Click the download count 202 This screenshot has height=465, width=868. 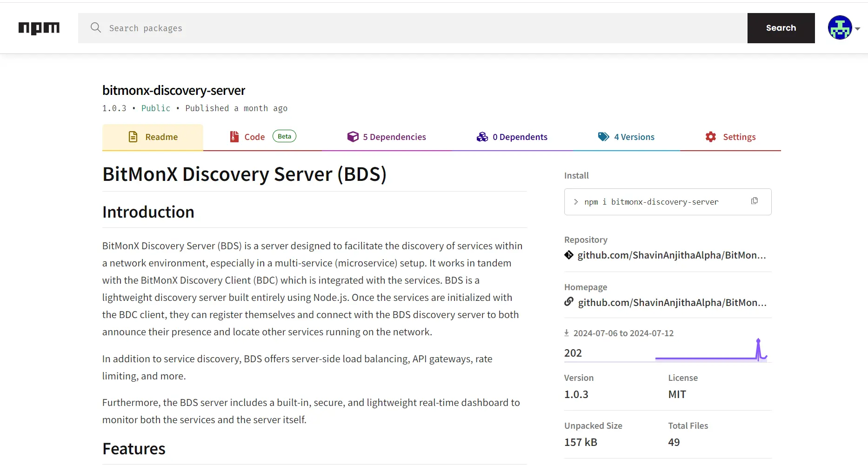coord(573,353)
